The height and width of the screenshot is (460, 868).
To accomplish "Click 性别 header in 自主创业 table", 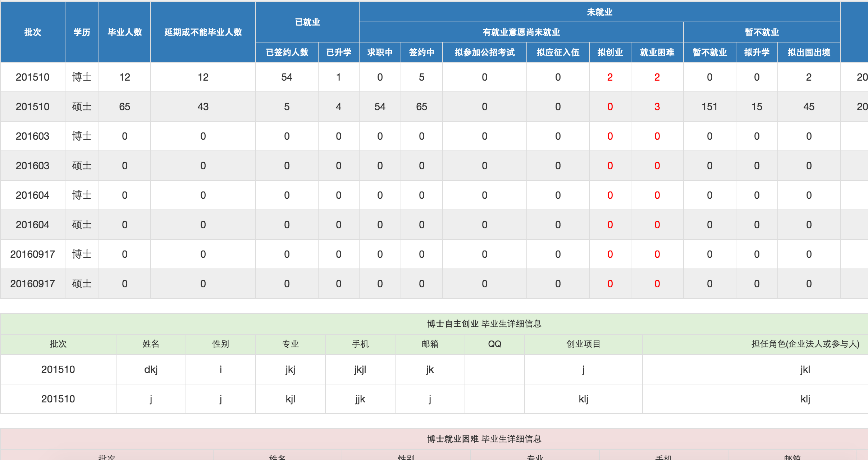I will (x=221, y=344).
